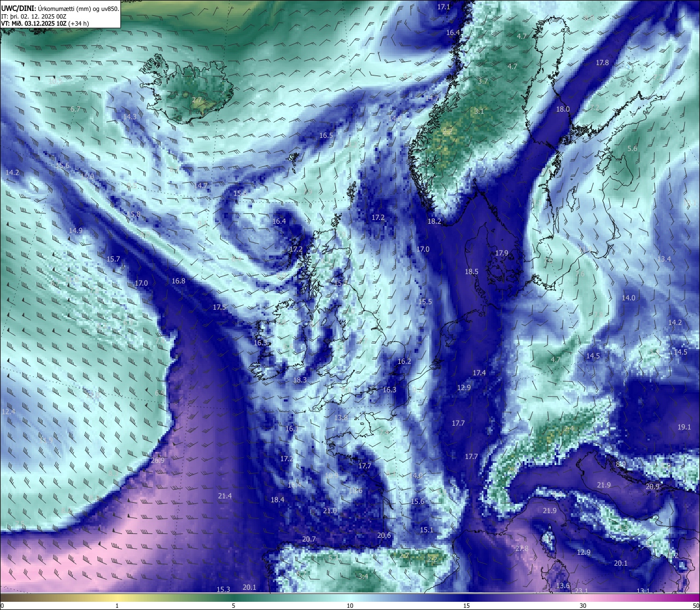Click the 19.1 value on right edge
The image size is (700, 610).
pyautogui.click(x=684, y=427)
